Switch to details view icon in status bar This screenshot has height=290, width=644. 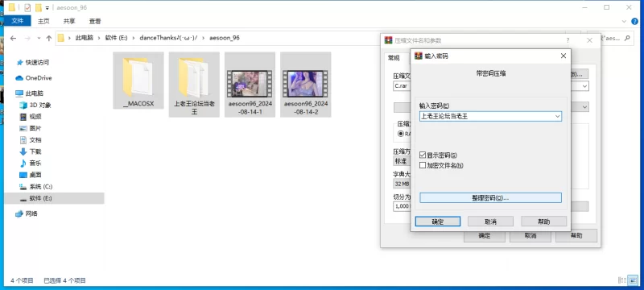pyautogui.click(x=622, y=280)
